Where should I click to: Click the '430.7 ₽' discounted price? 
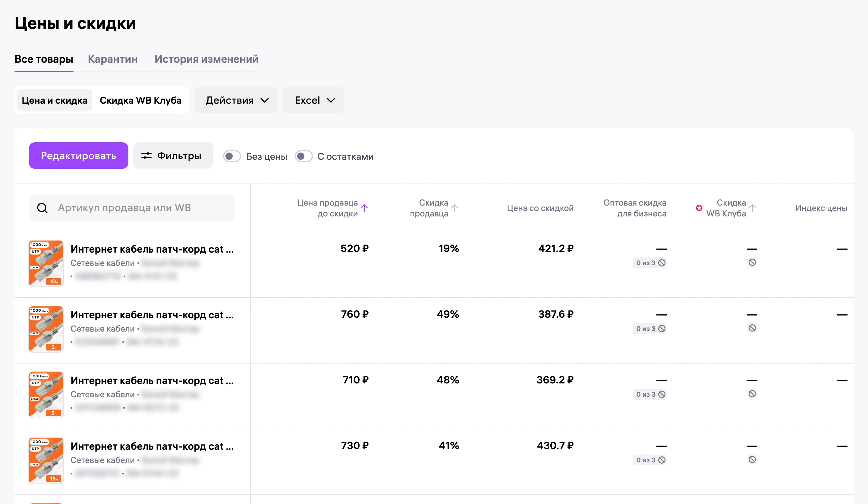click(555, 446)
